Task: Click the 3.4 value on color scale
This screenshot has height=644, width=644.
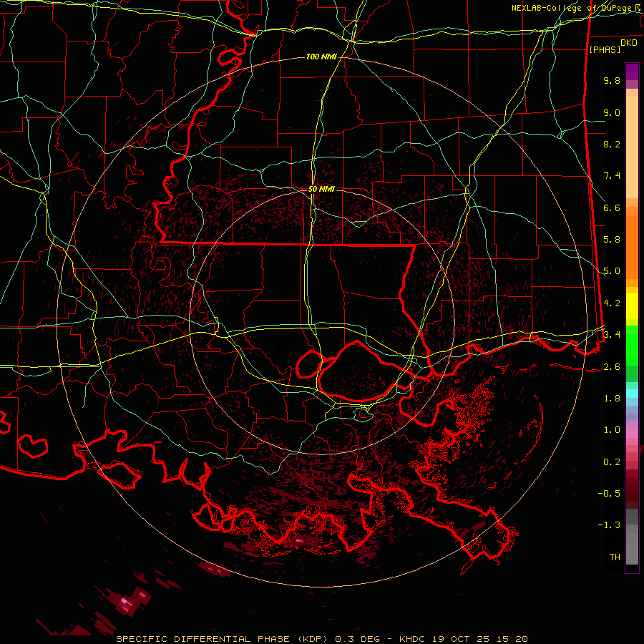Action: (612, 335)
